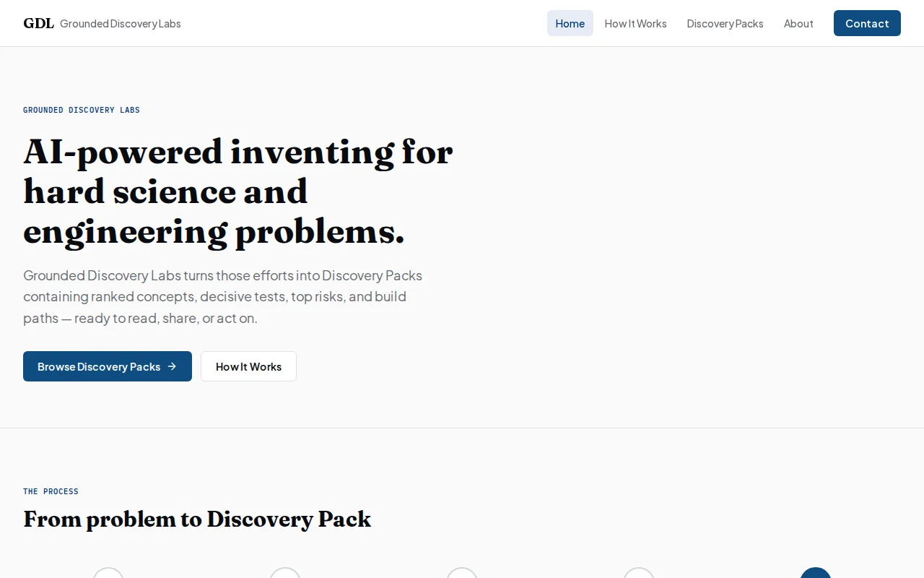Viewport: 924px width, 578px height.
Task: Click the GDL logo text
Action: click(38, 23)
